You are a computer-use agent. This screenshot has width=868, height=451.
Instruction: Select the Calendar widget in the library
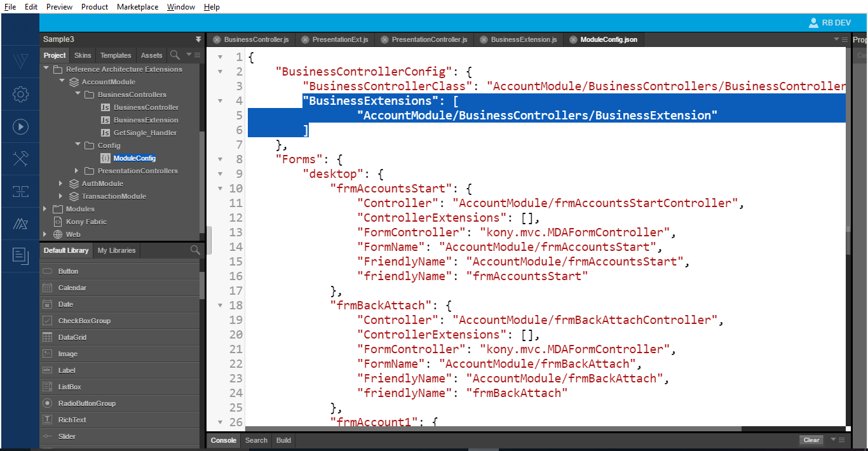pos(119,288)
